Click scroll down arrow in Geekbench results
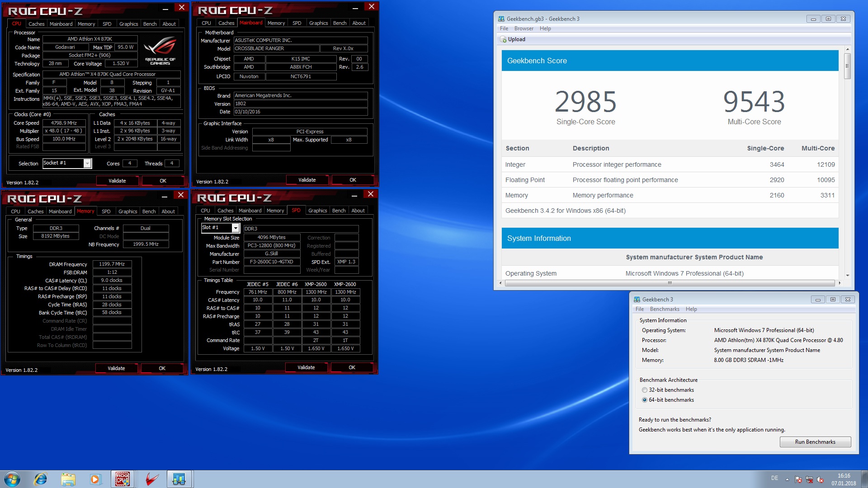This screenshot has height=488, width=868. (x=848, y=275)
